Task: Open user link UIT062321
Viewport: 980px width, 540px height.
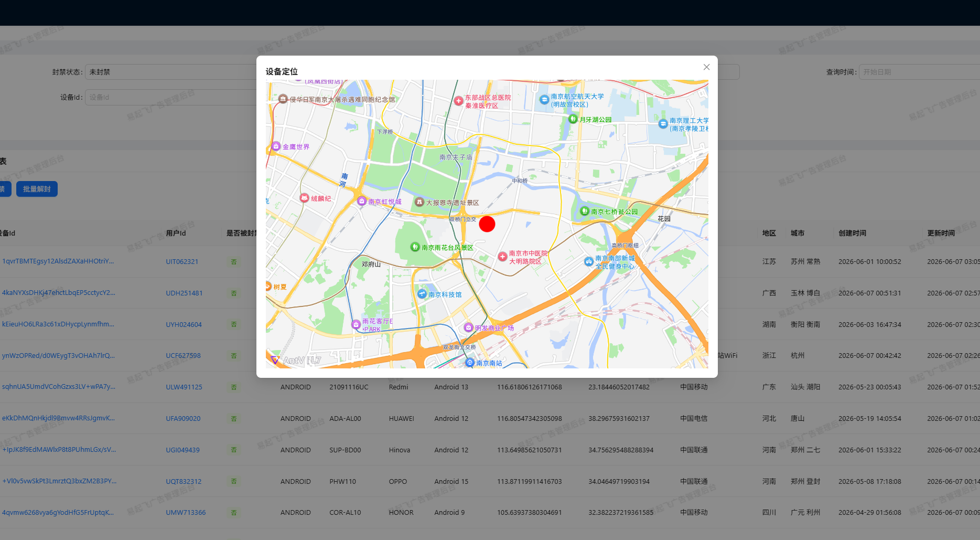Action: pos(182,261)
